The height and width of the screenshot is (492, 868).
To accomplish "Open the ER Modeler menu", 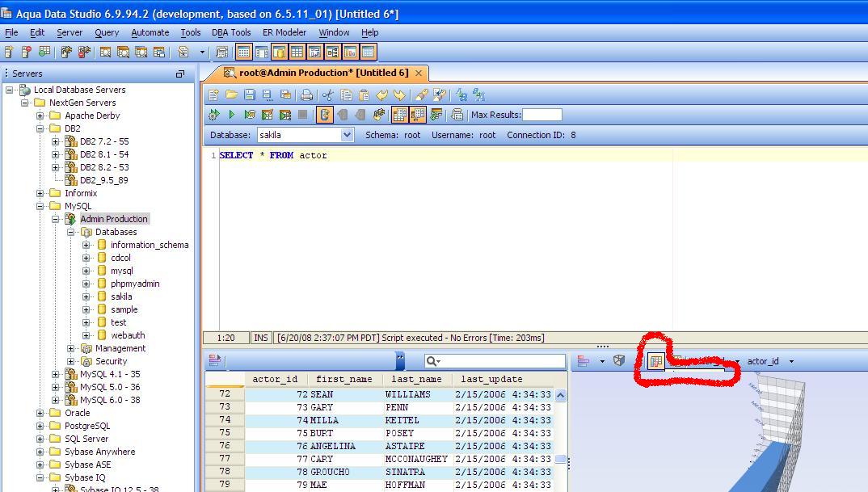I will pyautogui.click(x=284, y=32).
